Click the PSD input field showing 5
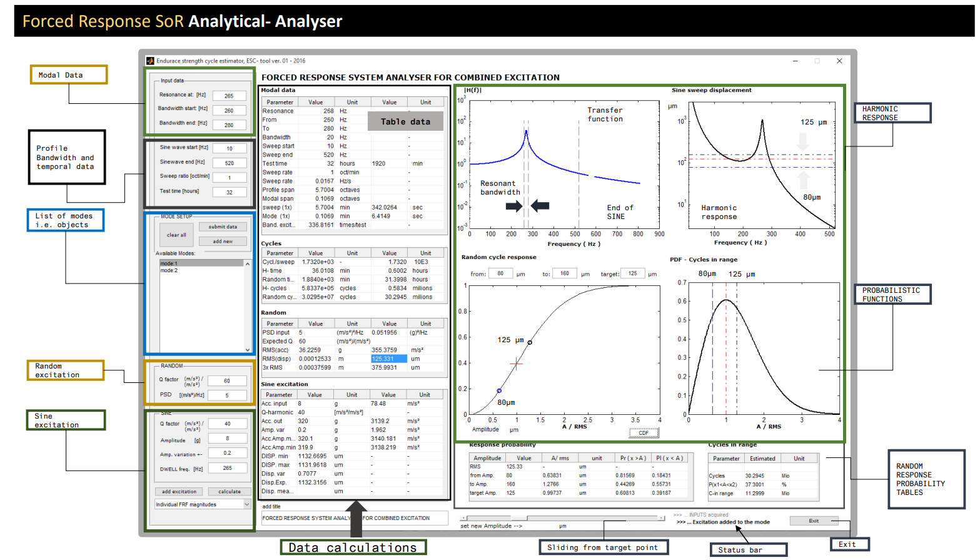The image size is (980, 560). 227,395
